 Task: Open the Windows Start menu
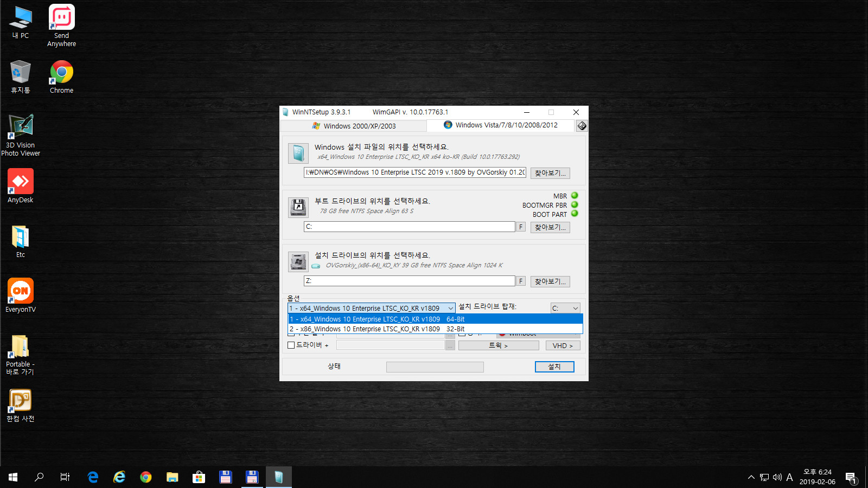coord(13,477)
